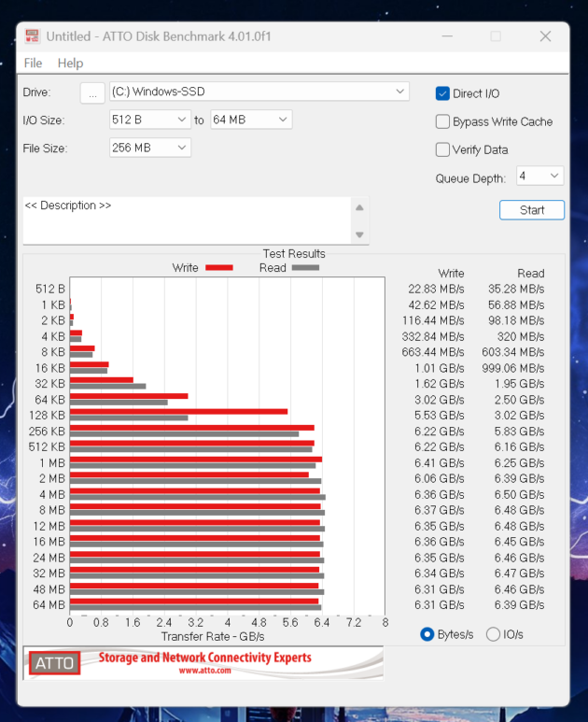588x722 pixels.
Task: Enable Bypass Write Cache checkbox
Action: 442,121
